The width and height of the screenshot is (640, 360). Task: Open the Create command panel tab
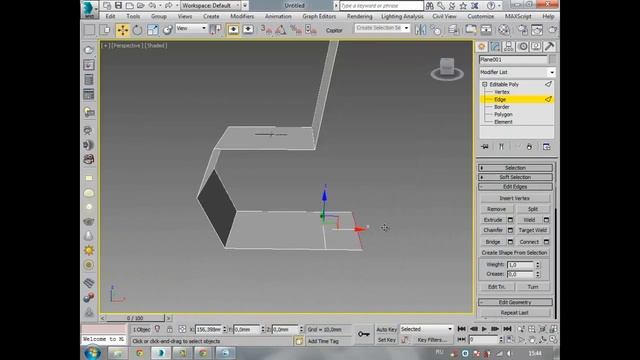482,47
